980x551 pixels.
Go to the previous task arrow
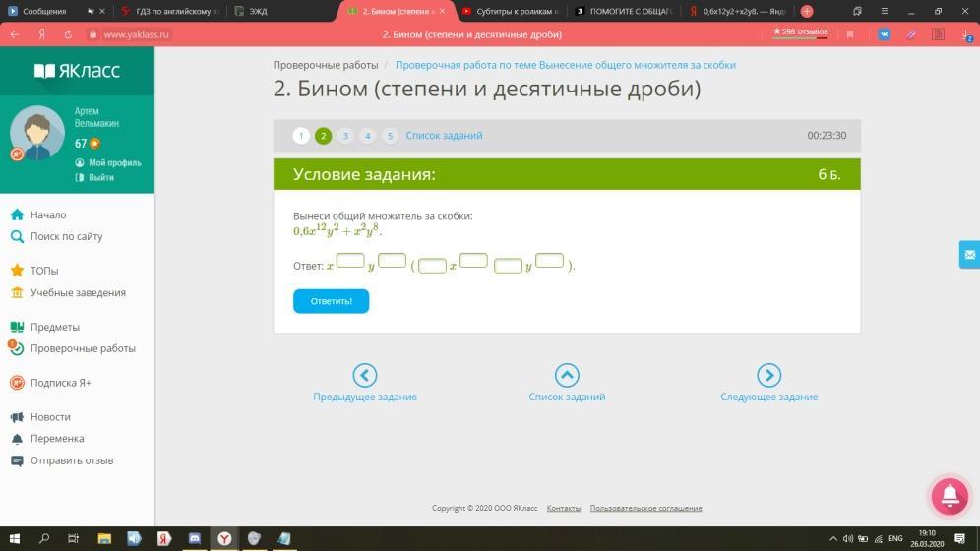click(x=365, y=375)
